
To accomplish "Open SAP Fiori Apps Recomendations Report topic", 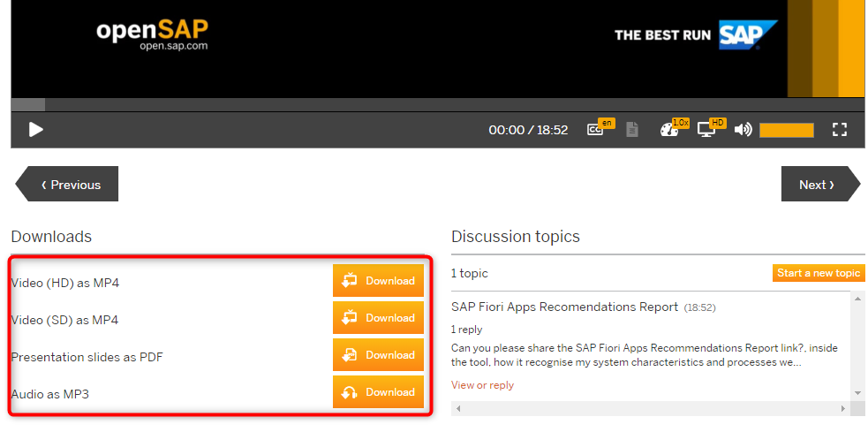I will pos(564,307).
